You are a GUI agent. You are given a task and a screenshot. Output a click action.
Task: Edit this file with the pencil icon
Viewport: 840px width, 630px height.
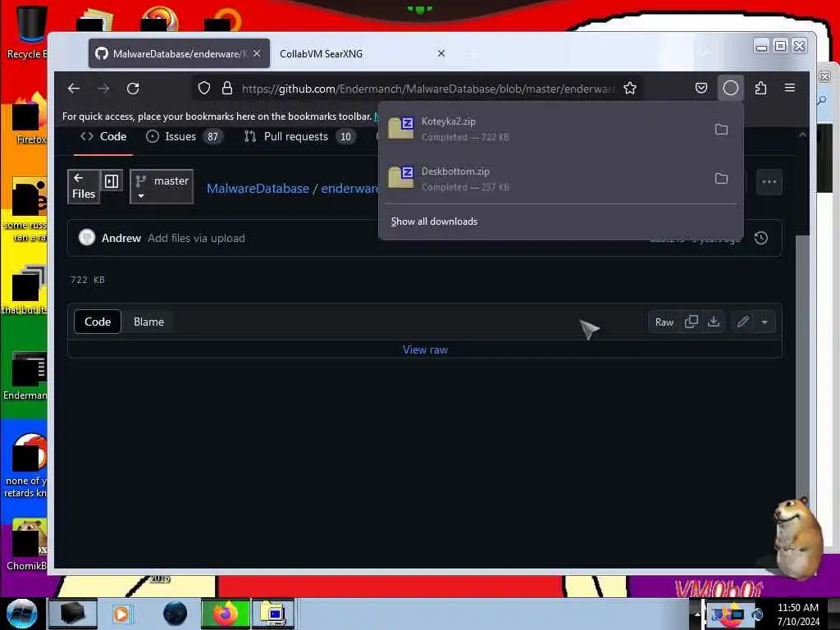742,322
